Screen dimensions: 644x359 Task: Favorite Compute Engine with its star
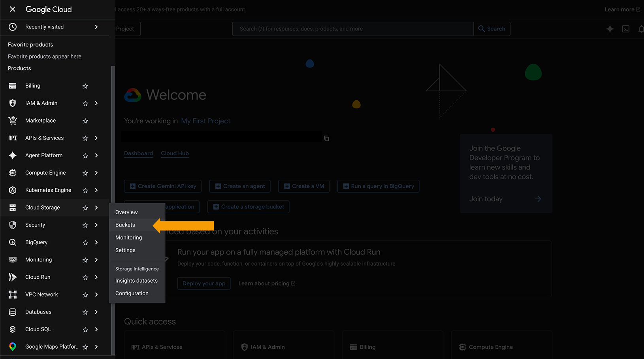[85, 173]
